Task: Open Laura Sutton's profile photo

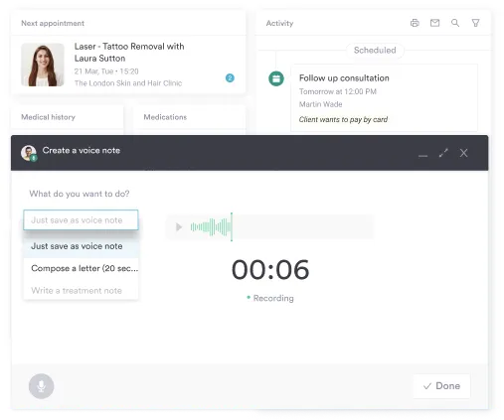Action: click(43, 65)
